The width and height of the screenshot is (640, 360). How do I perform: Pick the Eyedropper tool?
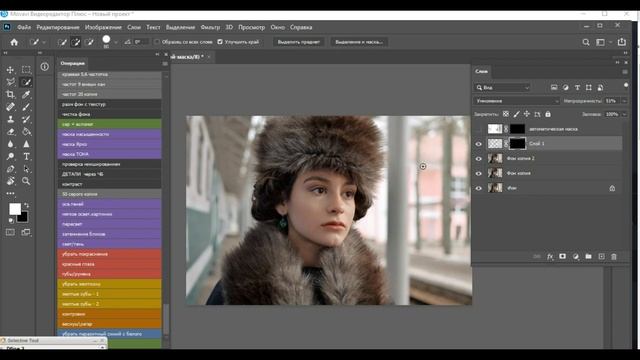coord(26,95)
